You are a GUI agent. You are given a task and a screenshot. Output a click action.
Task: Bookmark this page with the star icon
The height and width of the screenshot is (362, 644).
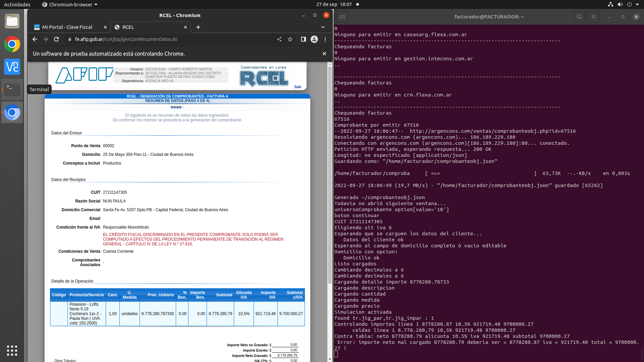point(290,39)
